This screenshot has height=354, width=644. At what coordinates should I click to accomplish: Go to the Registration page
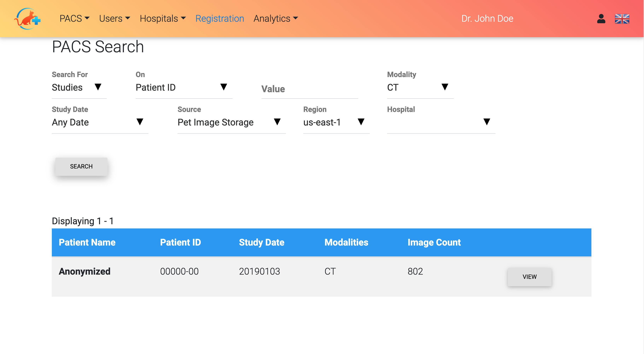pos(220,19)
